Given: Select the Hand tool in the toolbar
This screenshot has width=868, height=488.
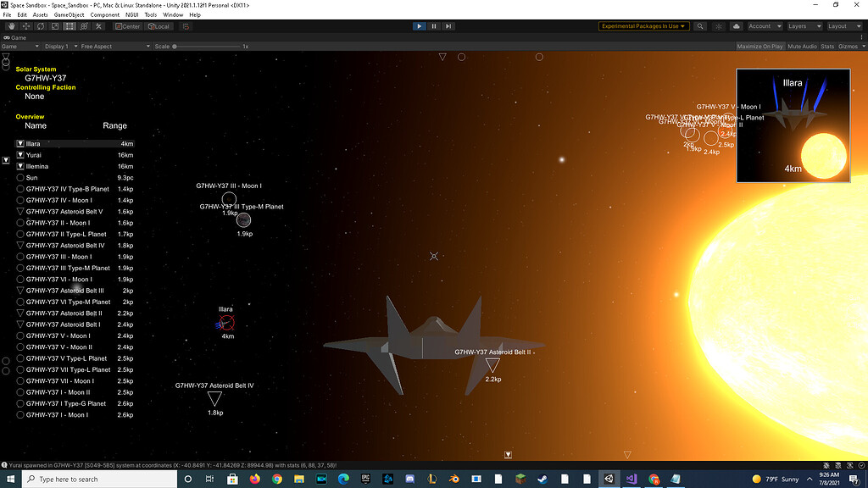Looking at the screenshot, I should click(x=10, y=26).
